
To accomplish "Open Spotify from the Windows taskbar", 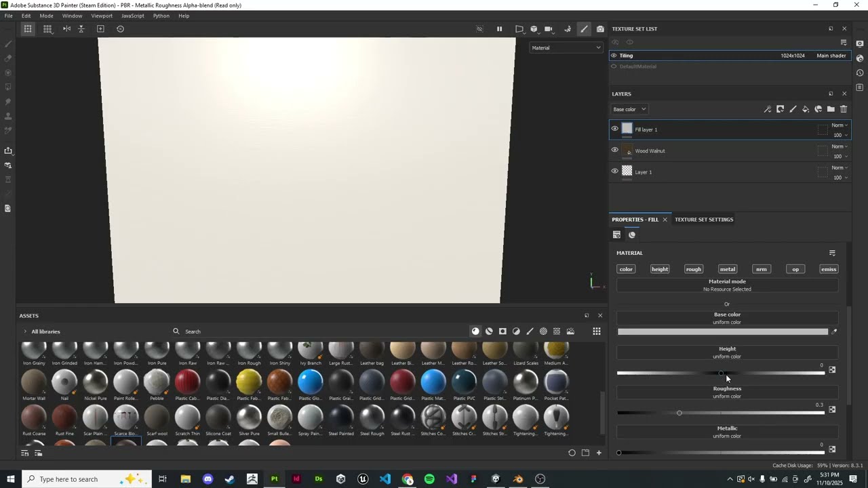I will [429, 479].
